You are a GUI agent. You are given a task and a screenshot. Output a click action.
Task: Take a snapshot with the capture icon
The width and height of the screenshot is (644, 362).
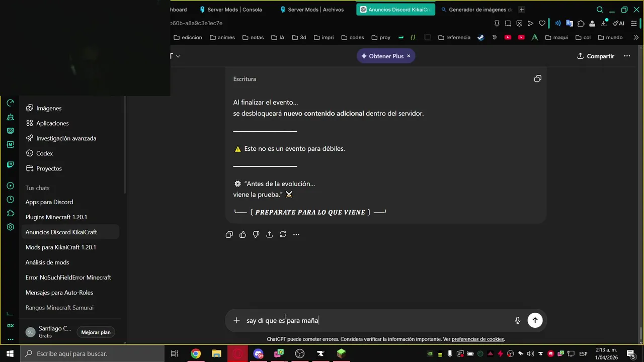[508, 23]
